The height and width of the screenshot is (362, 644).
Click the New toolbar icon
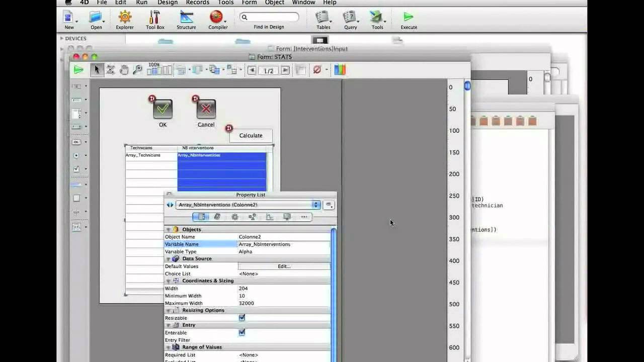pos(69,17)
